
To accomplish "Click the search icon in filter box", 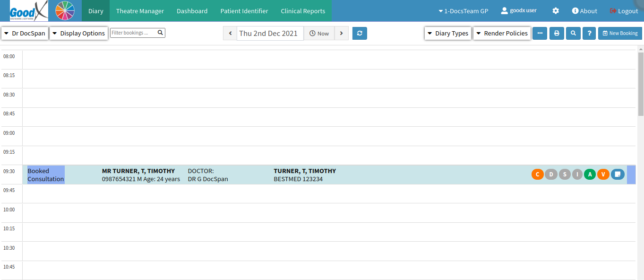I will point(160,33).
